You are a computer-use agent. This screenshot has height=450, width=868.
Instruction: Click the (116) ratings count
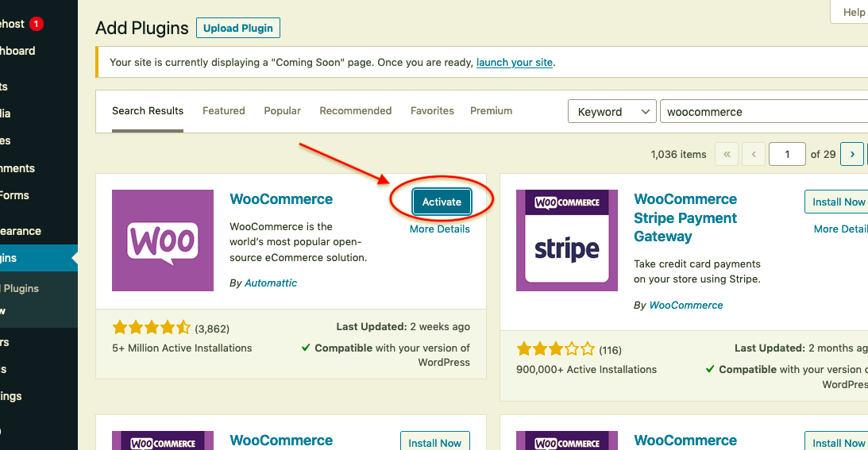610,350
